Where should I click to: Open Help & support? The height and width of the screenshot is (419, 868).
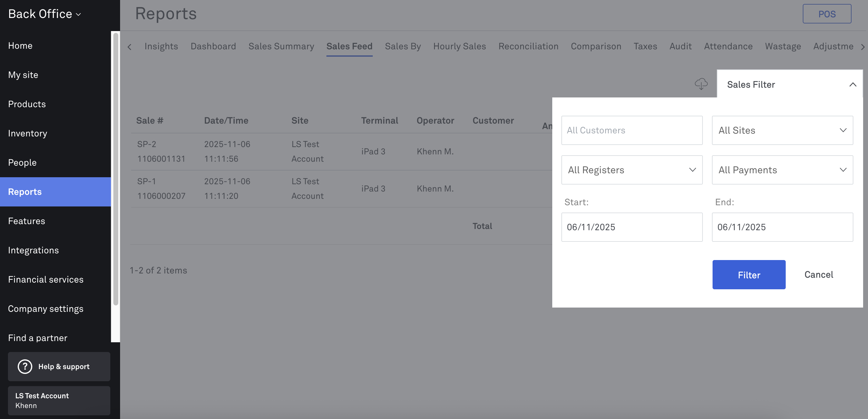coord(59,367)
